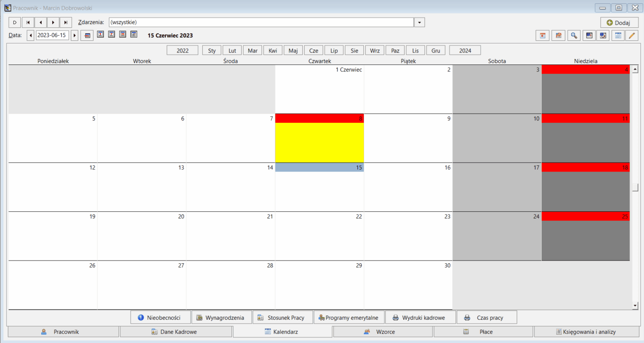The height and width of the screenshot is (343, 644).
Task: Open the date picker calendar icon
Action: 87,35
